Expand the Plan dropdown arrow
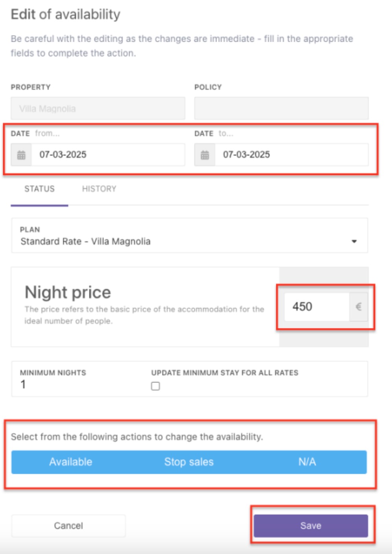Image resolution: width=392 pixels, height=554 pixels. (x=354, y=241)
